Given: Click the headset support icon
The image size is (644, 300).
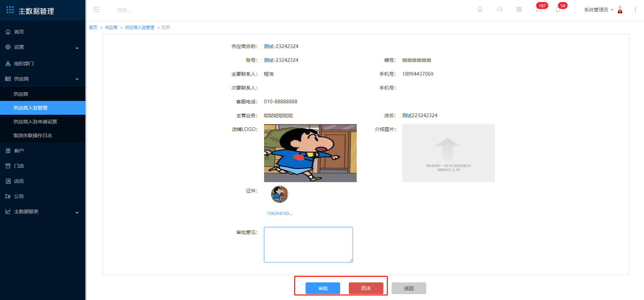Looking at the screenshot, I should click(500, 10).
